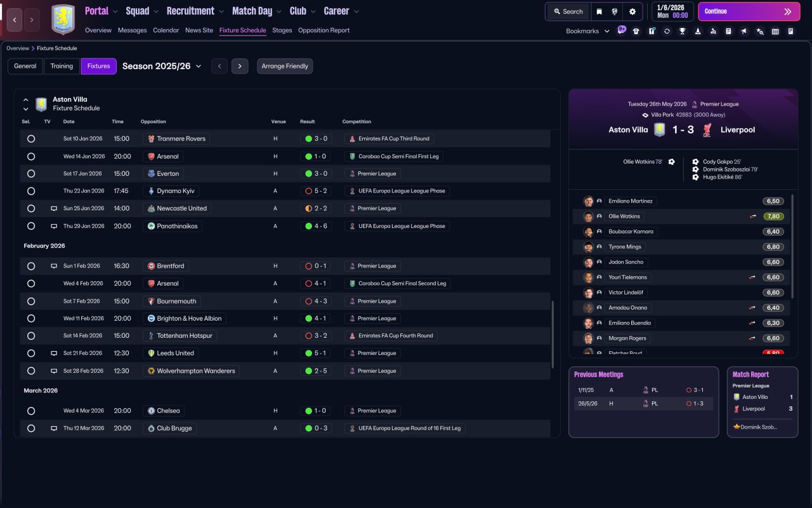The height and width of the screenshot is (508, 812).
Task: Go back using the left arrow button
Action: [15, 20]
